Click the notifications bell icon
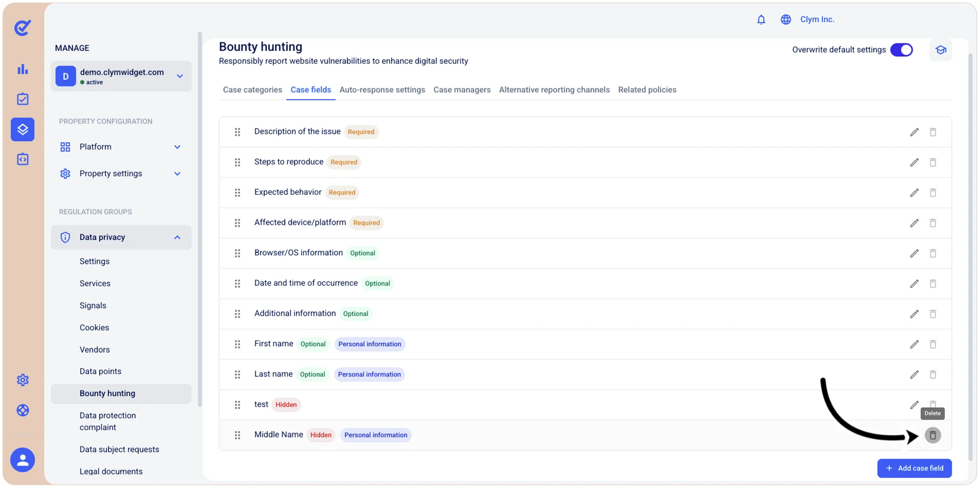 coord(761,19)
